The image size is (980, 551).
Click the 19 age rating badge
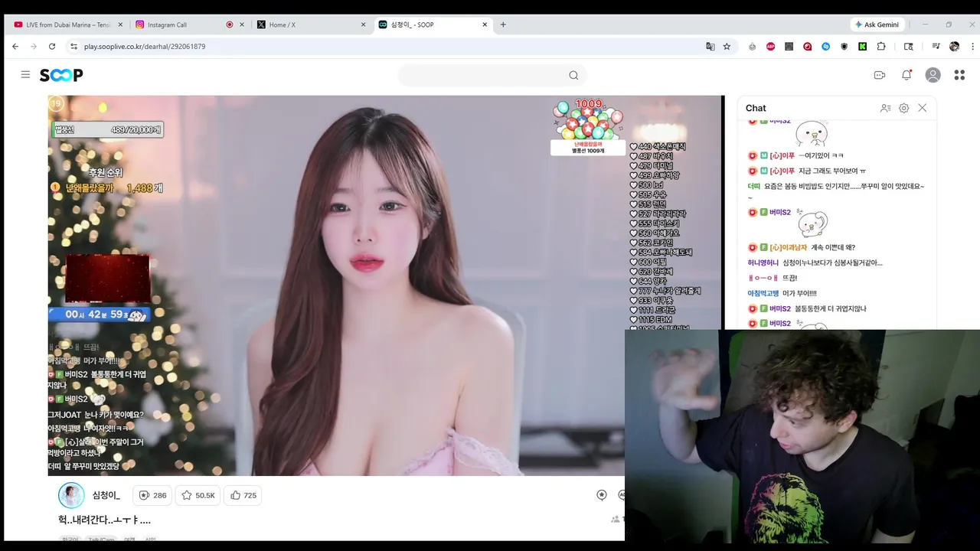[x=55, y=103]
